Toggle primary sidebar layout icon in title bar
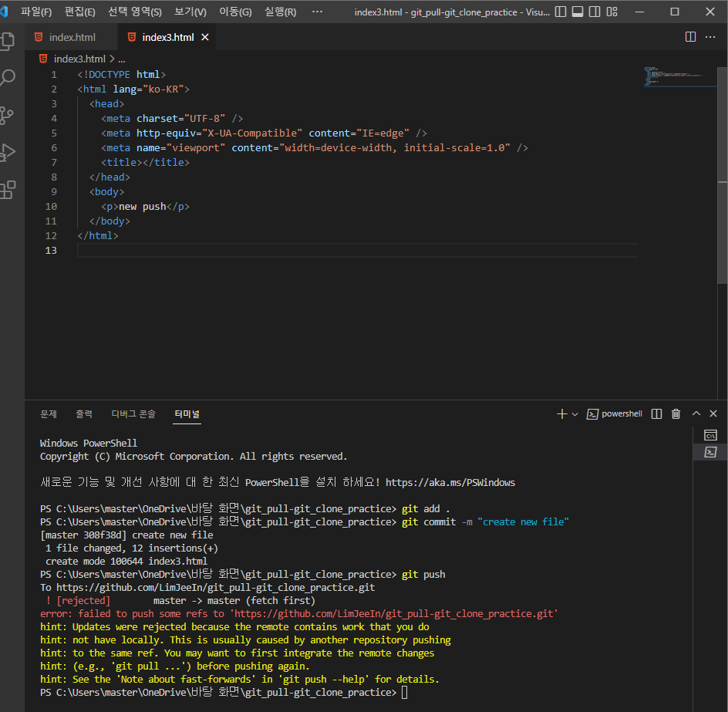Image resolution: width=728 pixels, height=712 pixels. [561, 12]
